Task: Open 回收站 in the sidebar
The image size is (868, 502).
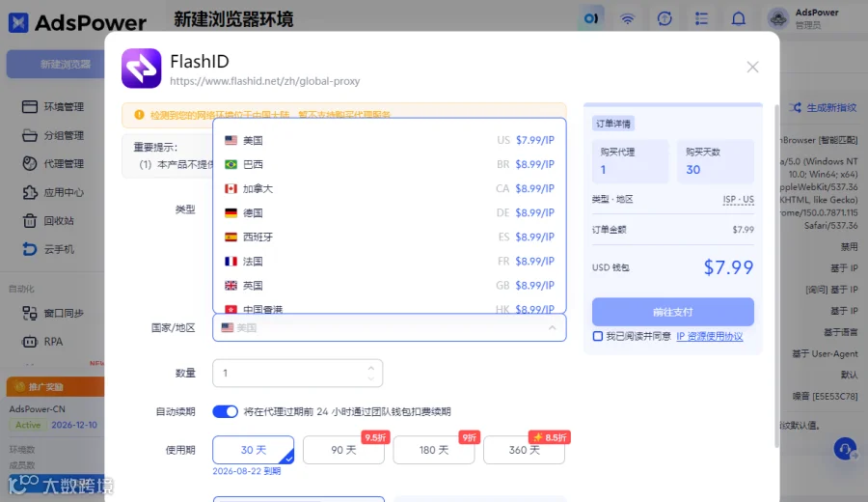Action: (x=48, y=220)
